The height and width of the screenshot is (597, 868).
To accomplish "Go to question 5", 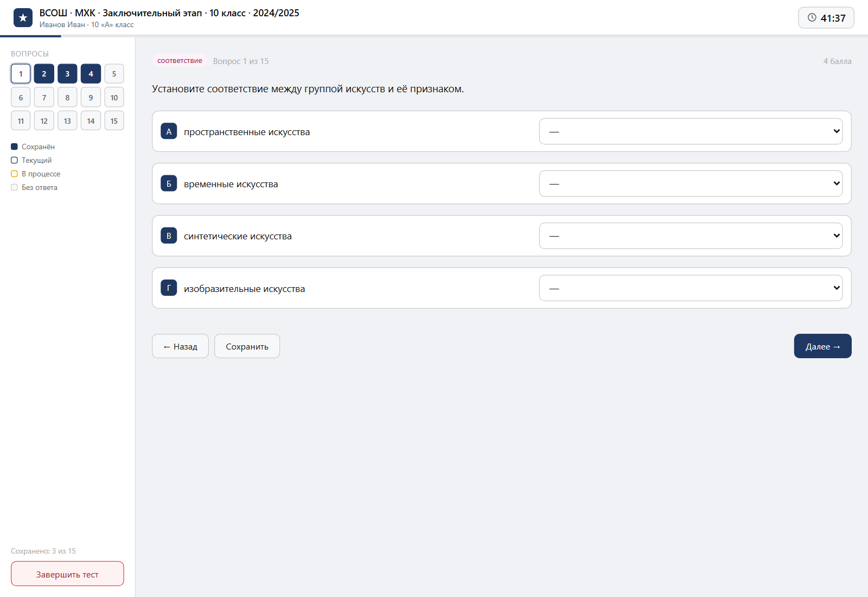I will pyautogui.click(x=114, y=74).
